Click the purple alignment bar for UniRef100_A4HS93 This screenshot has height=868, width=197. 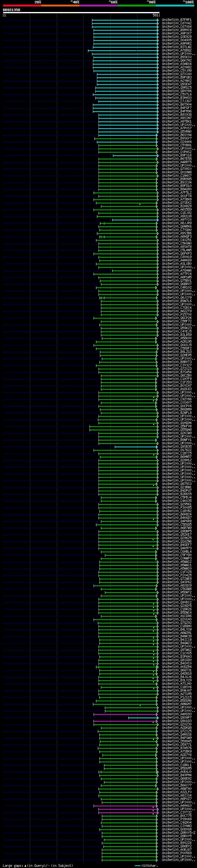[x=126, y=714]
